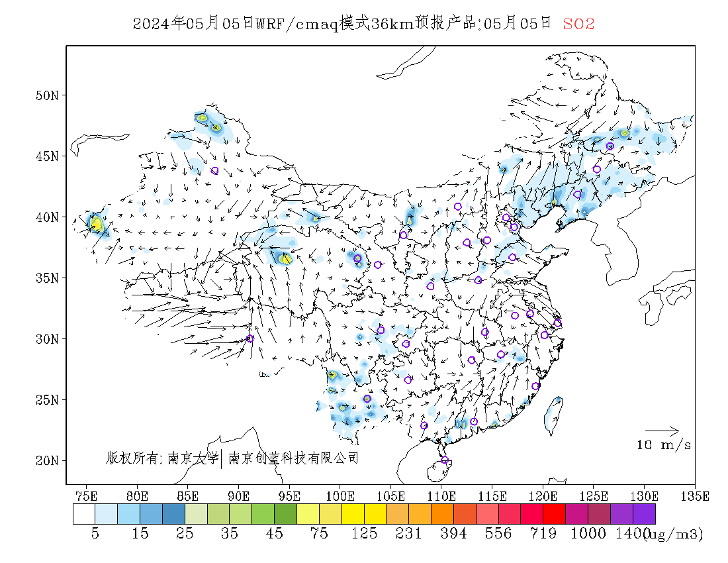The width and height of the screenshot is (728, 563).
Task: Click the legend value 394
Action: click(453, 533)
